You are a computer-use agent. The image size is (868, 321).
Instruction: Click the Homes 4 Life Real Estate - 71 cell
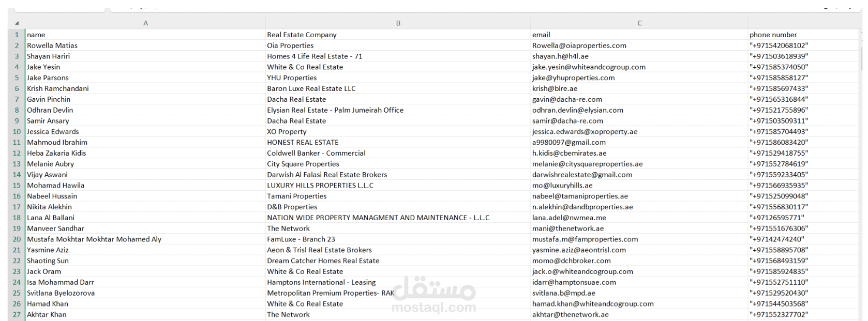(398, 56)
